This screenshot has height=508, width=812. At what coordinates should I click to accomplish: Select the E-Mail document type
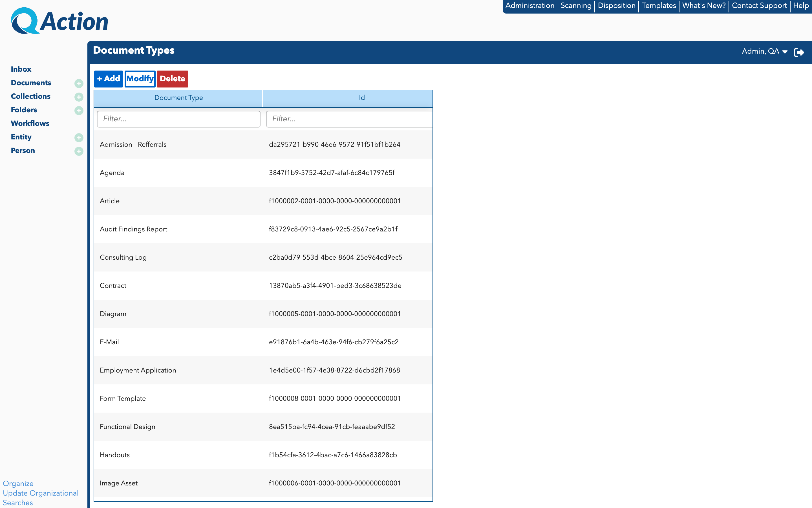[263, 342]
